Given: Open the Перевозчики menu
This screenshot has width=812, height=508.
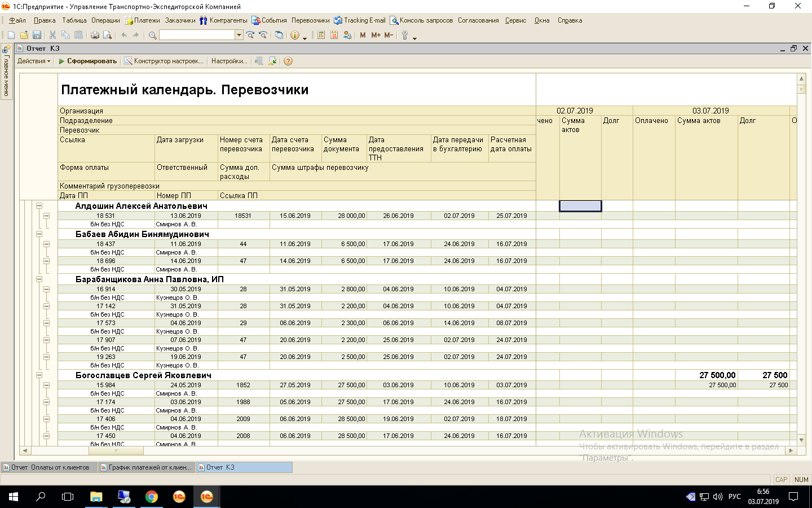Looking at the screenshot, I should click(310, 20).
